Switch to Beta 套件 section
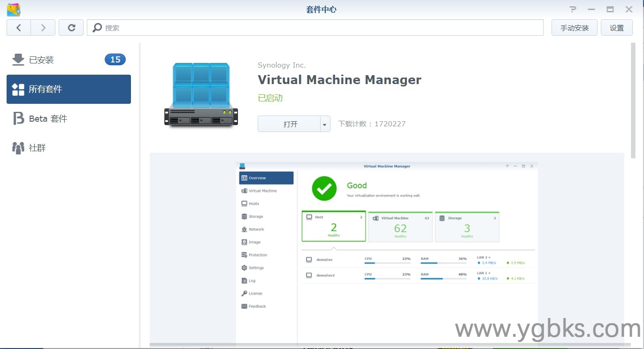This screenshot has height=349, width=644. (48, 118)
